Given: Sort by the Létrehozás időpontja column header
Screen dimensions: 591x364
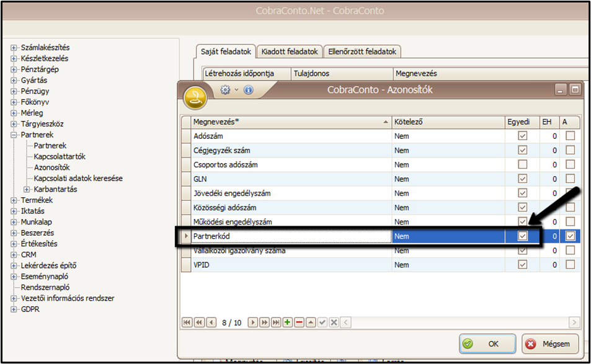Looking at the screenshot, I should (247, 73).
